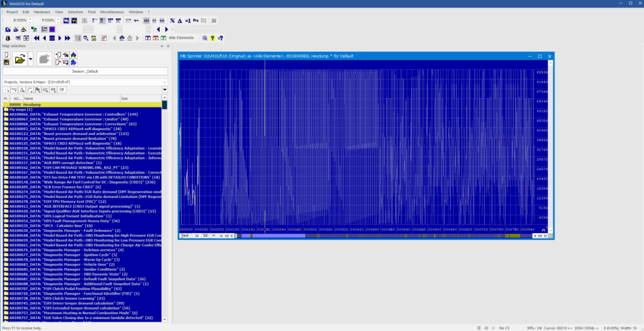Increase the Y:100% zoom stepper
This screenshot has width=644, height=331.
58,19
